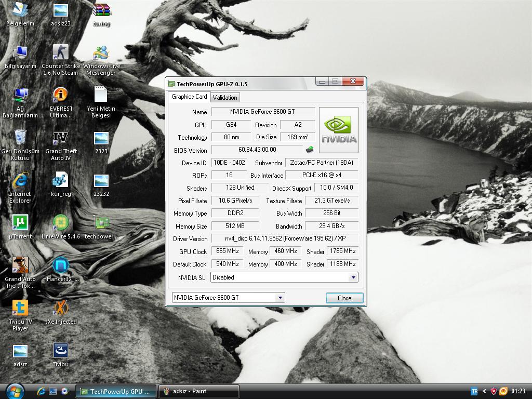The height and width of the screenshot is (399, 532).
Task: Click the Bandwidth 29.4 GB/s value
Action: click(x=332, y=226)
